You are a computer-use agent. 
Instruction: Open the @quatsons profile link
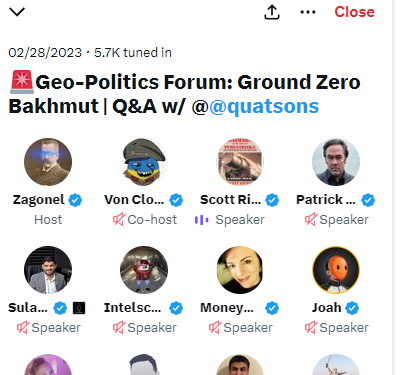(x=264, y=106)
